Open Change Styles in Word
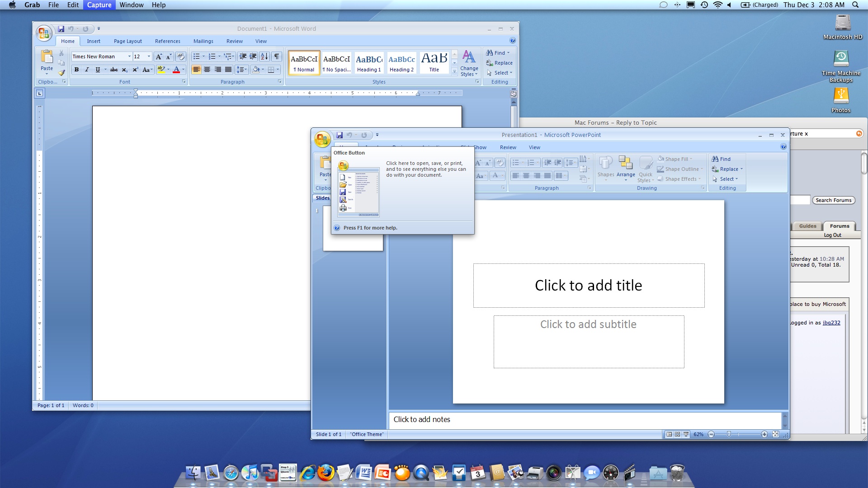868x488 pixels. coord(469,63)
